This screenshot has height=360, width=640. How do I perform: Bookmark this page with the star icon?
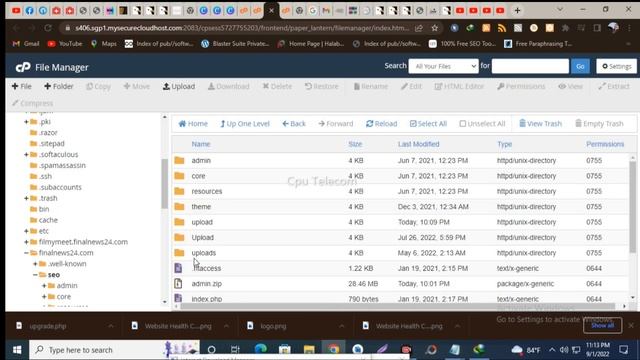tap(435, 28)
